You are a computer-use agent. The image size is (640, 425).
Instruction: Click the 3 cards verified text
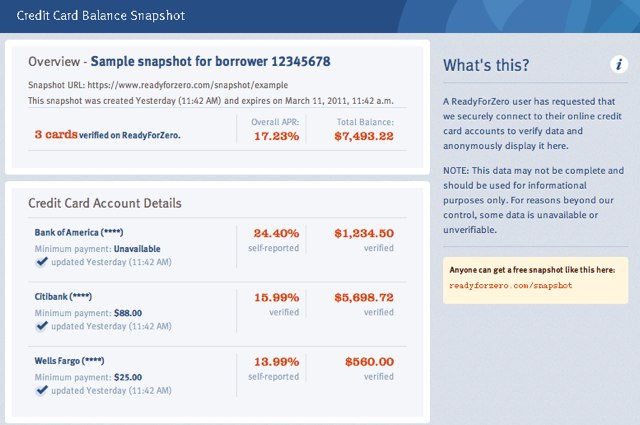pyautogui.click(x=107, y=134)
